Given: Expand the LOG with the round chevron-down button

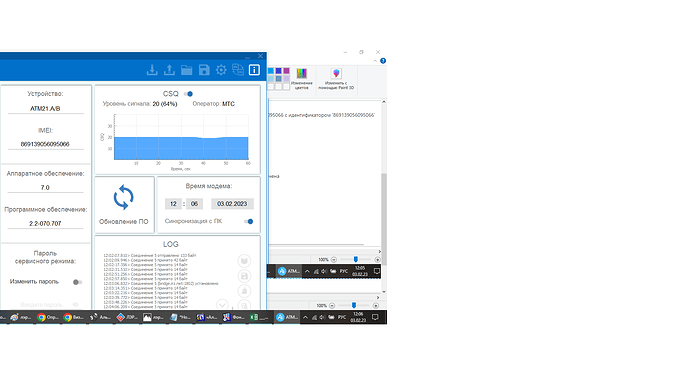Looking at the screenshot, I should 222,304.
